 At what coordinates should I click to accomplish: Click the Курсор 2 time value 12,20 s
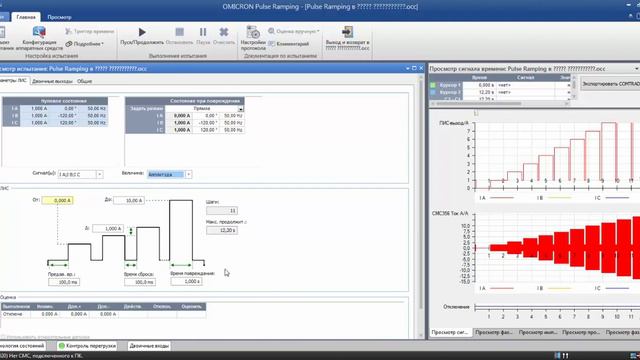479,92
